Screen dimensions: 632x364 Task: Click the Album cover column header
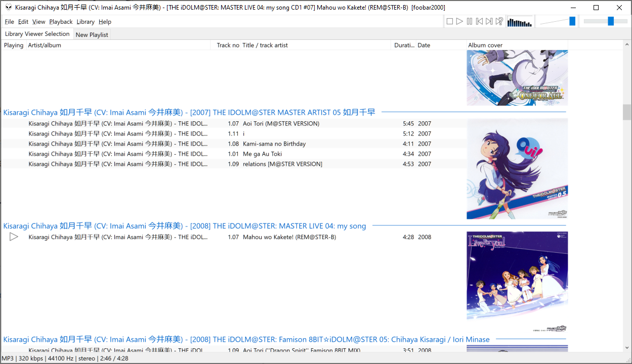(x=517, y=45)
